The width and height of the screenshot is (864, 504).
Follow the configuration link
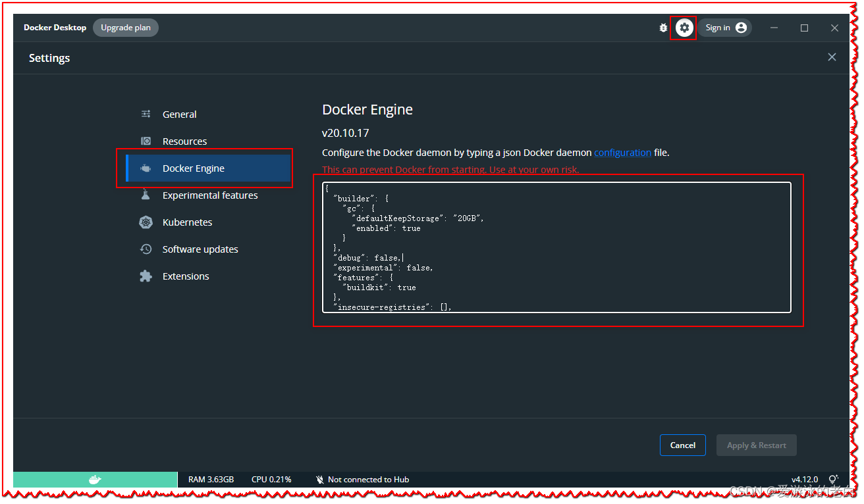(622, 152)
